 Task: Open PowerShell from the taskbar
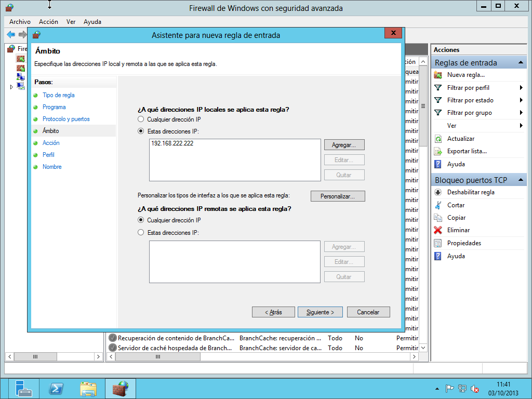tap(56, 389)
